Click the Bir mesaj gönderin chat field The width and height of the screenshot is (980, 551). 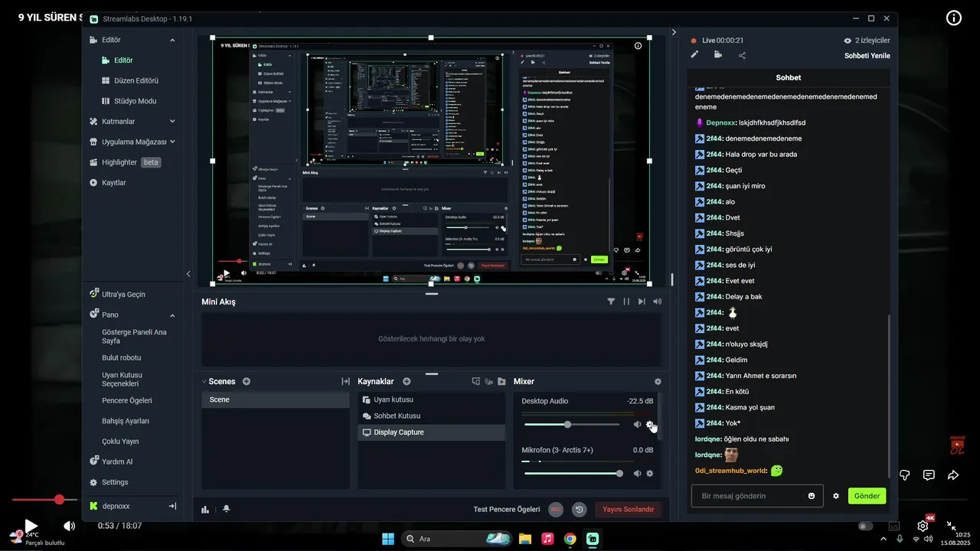[x=757, y=496]
